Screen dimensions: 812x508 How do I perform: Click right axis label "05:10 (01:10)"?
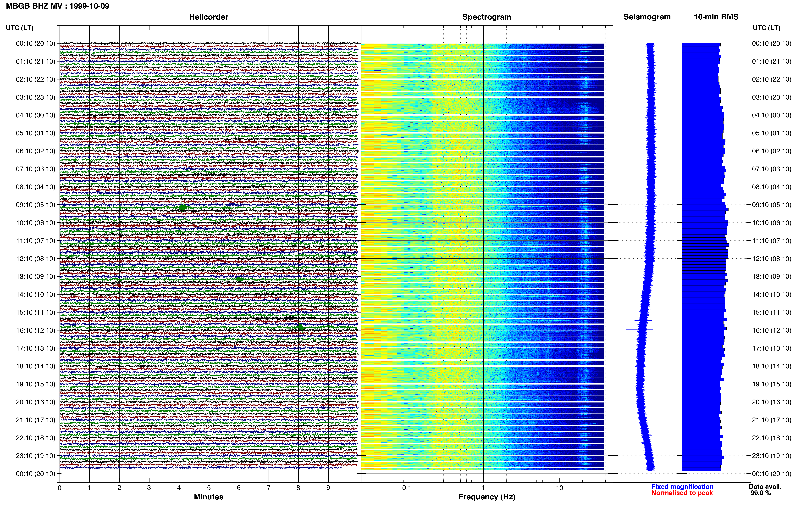click(x=772, y=133)
